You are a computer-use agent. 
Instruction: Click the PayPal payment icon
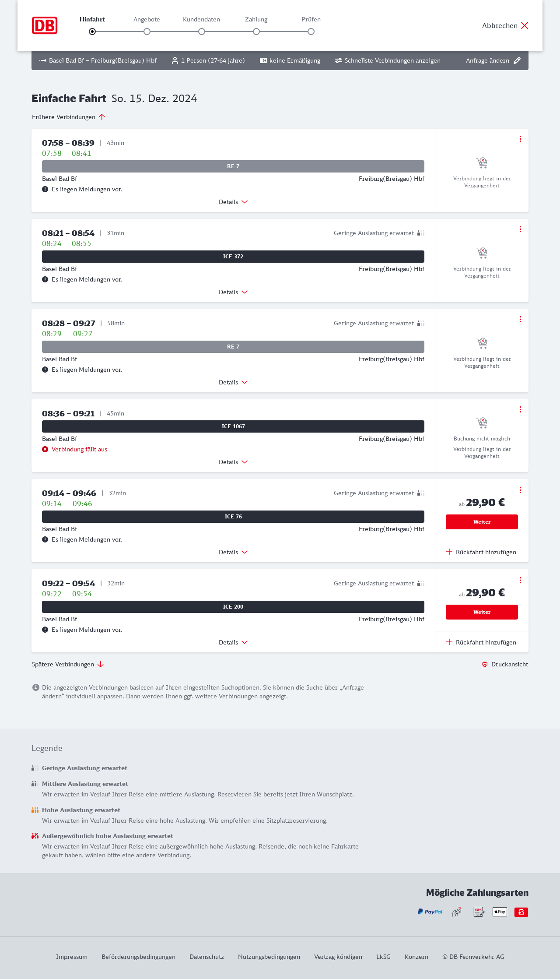tap(430, 912)
